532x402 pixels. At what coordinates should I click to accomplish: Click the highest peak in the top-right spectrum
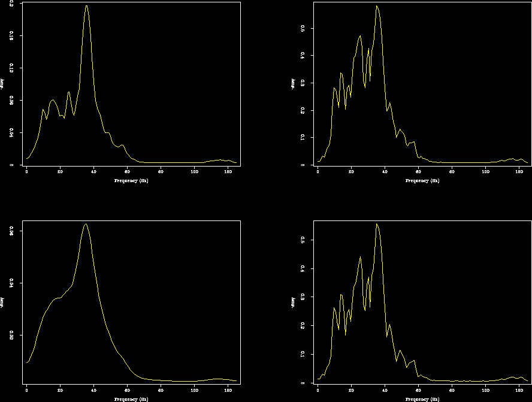tap(377, 6)
